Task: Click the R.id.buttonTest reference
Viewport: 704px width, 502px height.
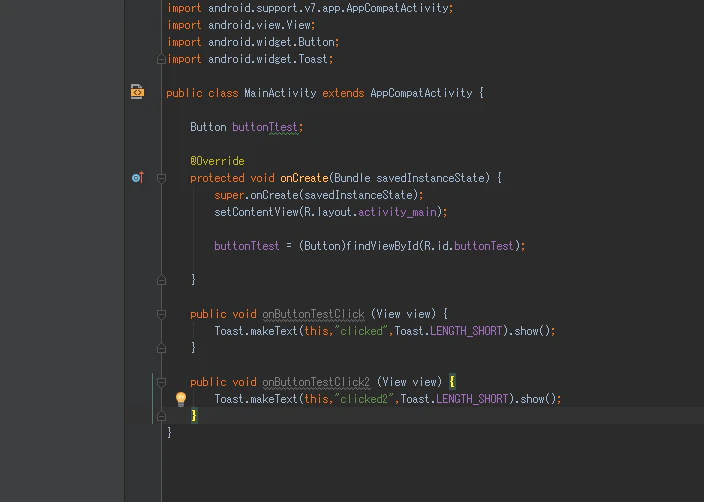Action: 469,246
